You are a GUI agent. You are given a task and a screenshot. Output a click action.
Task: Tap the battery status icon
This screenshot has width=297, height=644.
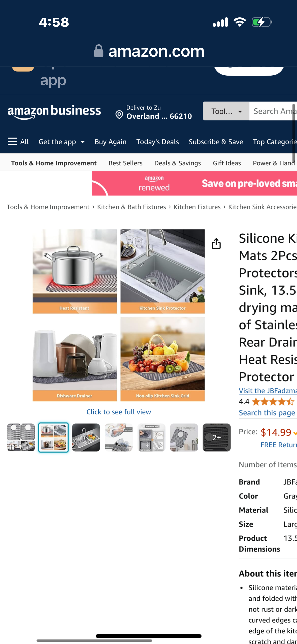coord(261,22)
